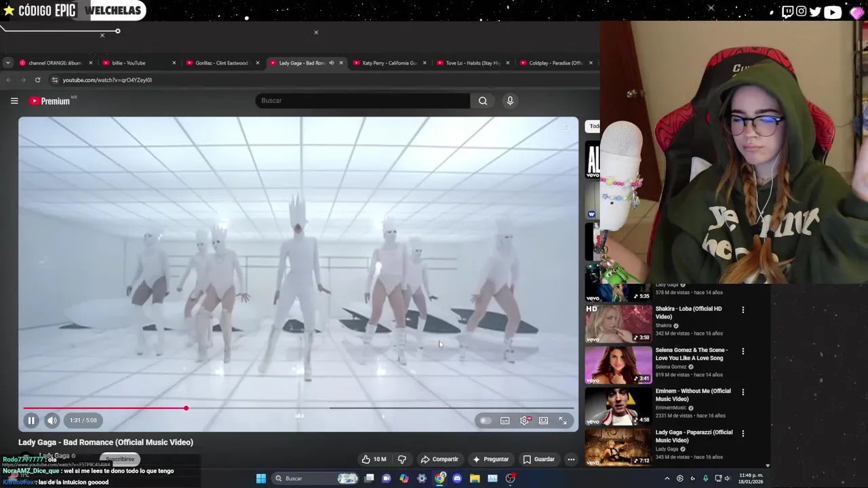Click the address bar URL
The height and width of the screenshot is (488, 868).
[x=107, y=80]
